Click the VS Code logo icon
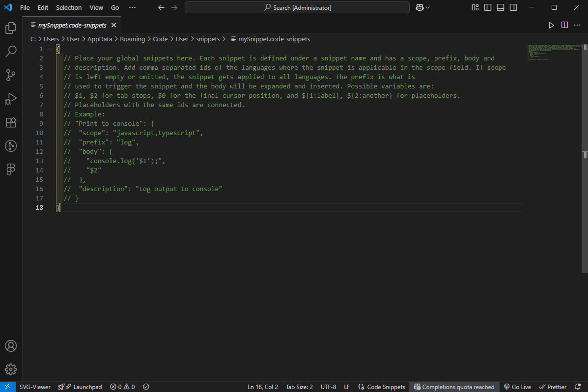This screenshot has height=392, width=588. pos(8,7)
